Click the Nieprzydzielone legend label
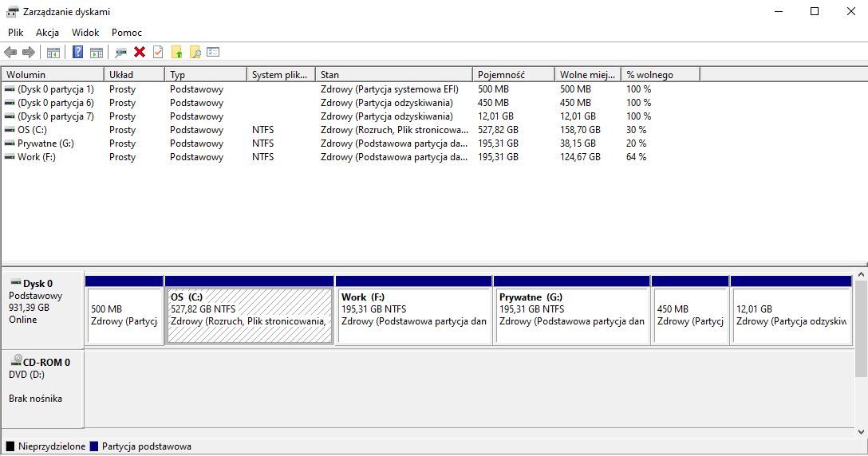 52,446
